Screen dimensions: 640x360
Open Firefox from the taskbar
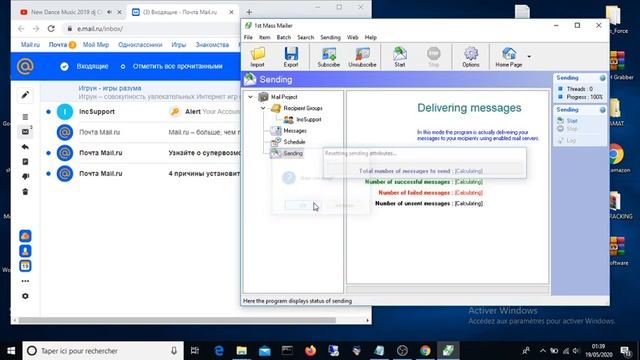tap(311, 351)
